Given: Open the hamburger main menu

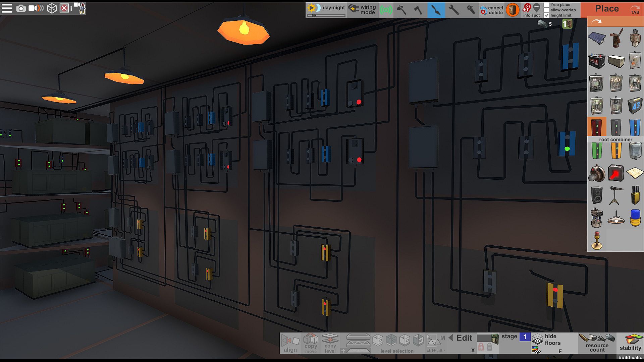Looking at the screenshot, I should point(7,8).
